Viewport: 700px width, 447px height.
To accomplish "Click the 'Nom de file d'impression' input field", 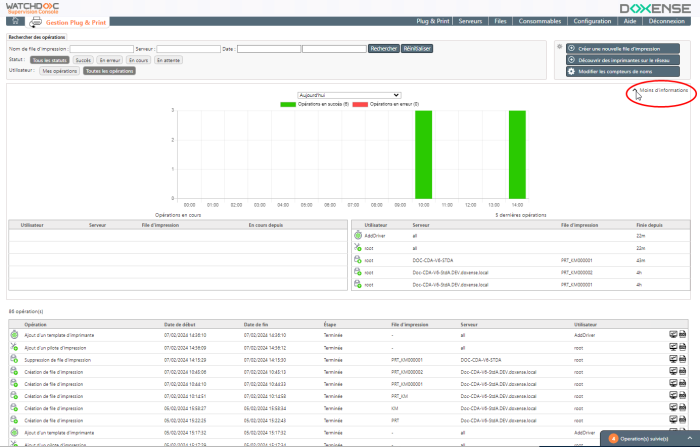I will click(x=101, y=48).
